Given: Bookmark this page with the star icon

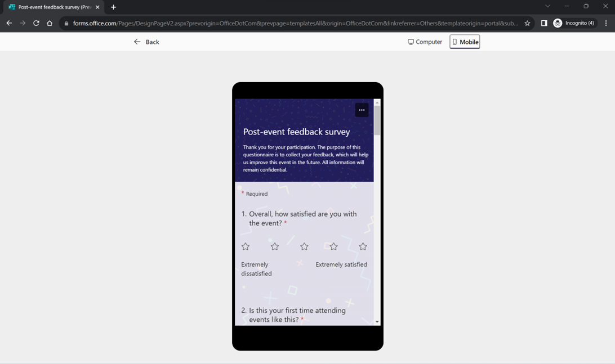Looking at the screenshot, I should (x=527, y=23).
